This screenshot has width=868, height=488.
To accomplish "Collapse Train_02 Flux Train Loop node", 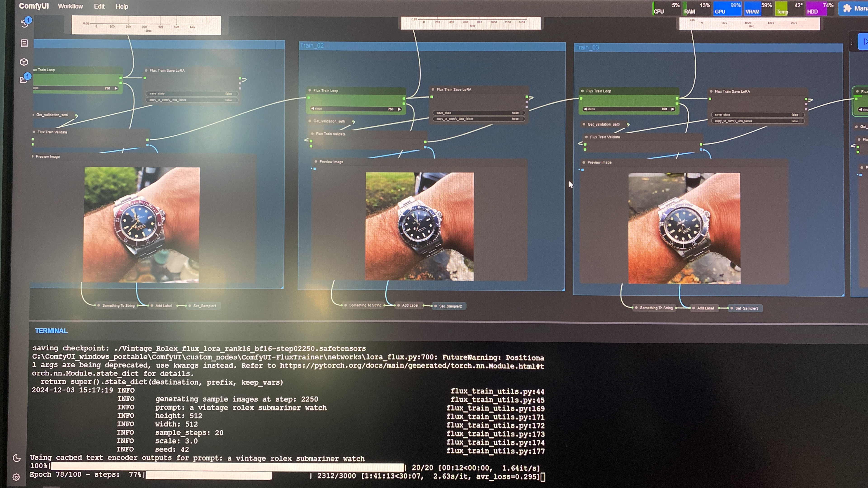I will pos(310,90).
